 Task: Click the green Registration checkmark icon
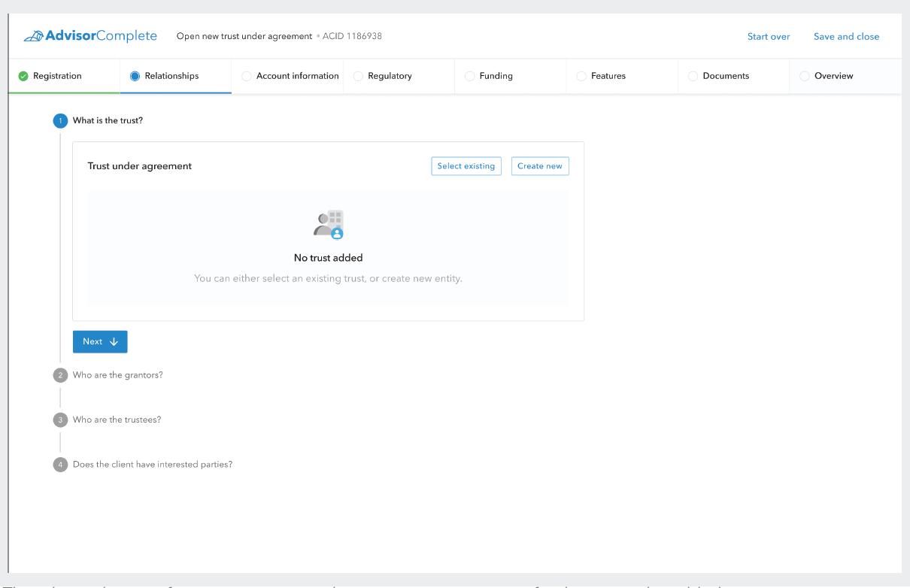pyautogui.click(x=23, y=76)
